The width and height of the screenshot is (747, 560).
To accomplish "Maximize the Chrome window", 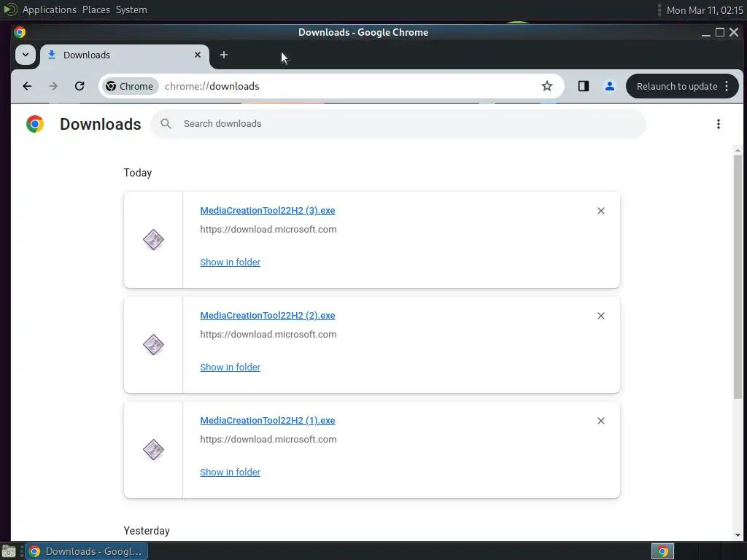I will [x=720, y=32].
